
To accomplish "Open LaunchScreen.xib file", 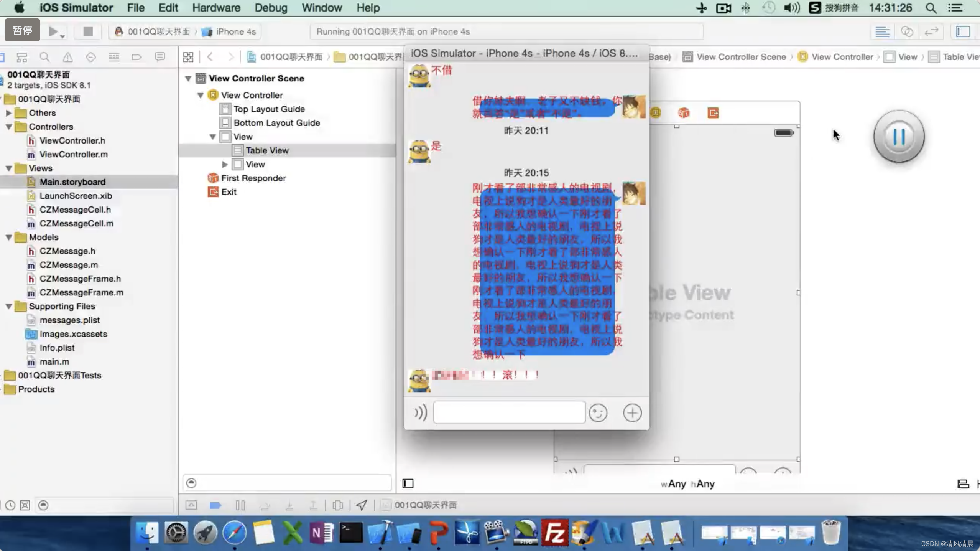I will (x=76, y=196).
